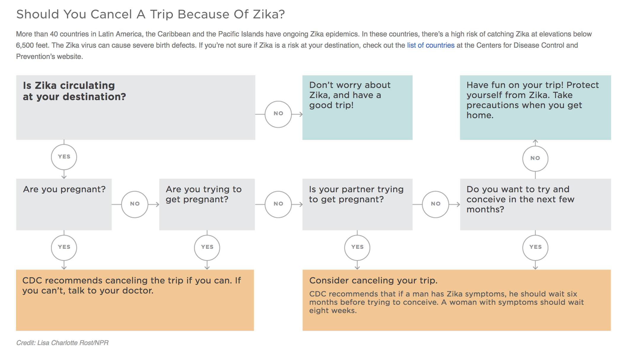This screenshot has width=628, height=364.
Task: Click YES circle below 'Are you trying to get pregnant?'
Action: point(207,248)
